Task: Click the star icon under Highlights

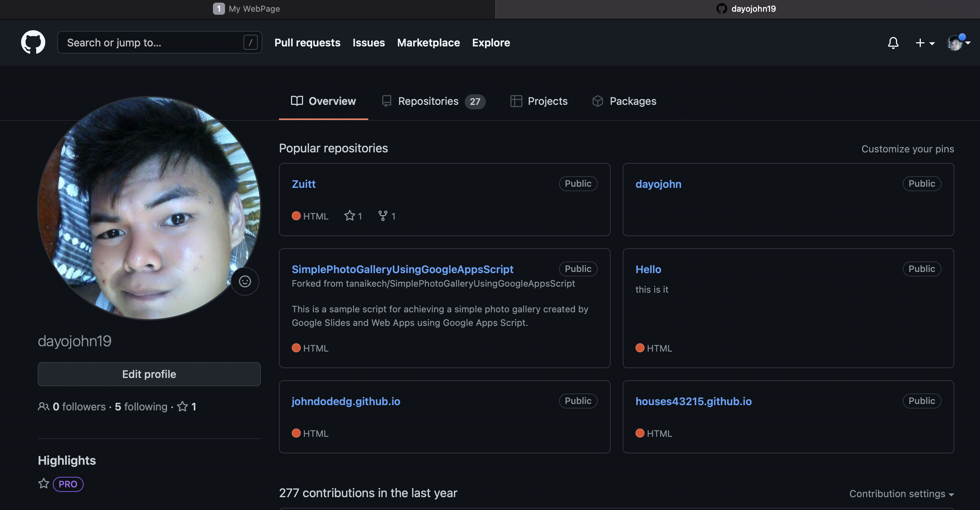Action: (44, 483)
